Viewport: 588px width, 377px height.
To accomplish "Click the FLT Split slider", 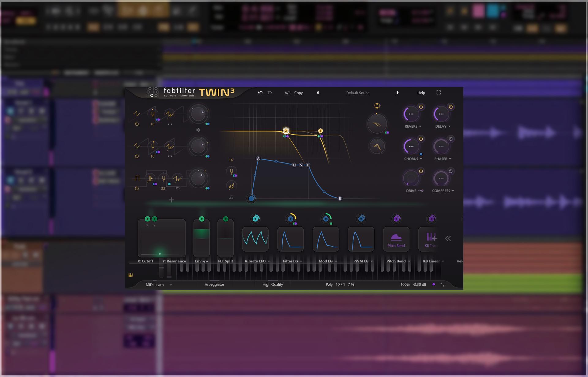I will (x=225, y=238).
